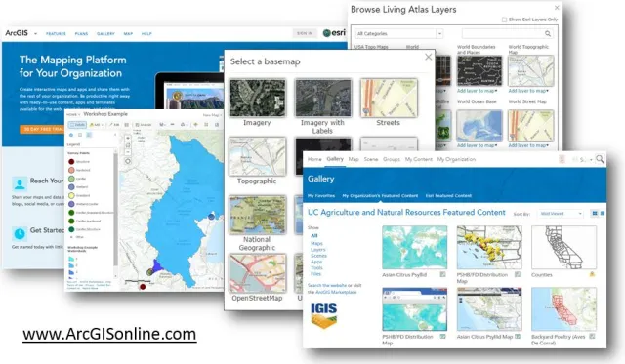Click the item-type icon beside the Counties item

[592, 274]
